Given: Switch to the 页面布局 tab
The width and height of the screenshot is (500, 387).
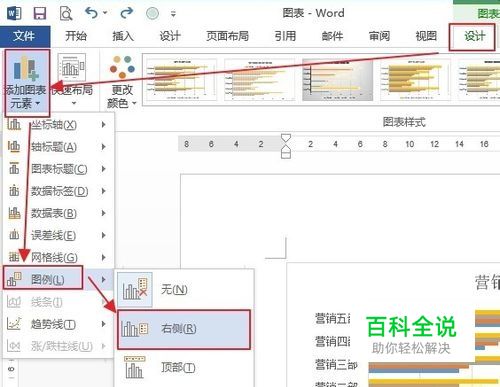Looking at the screenshot, I should (x=228, y=36).
